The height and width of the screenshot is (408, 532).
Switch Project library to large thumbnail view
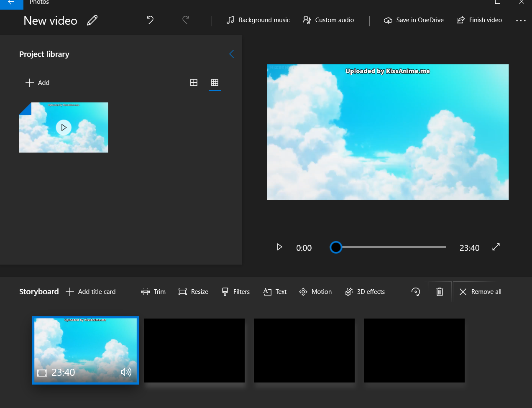pyautogui.click(x=194, y=82)
